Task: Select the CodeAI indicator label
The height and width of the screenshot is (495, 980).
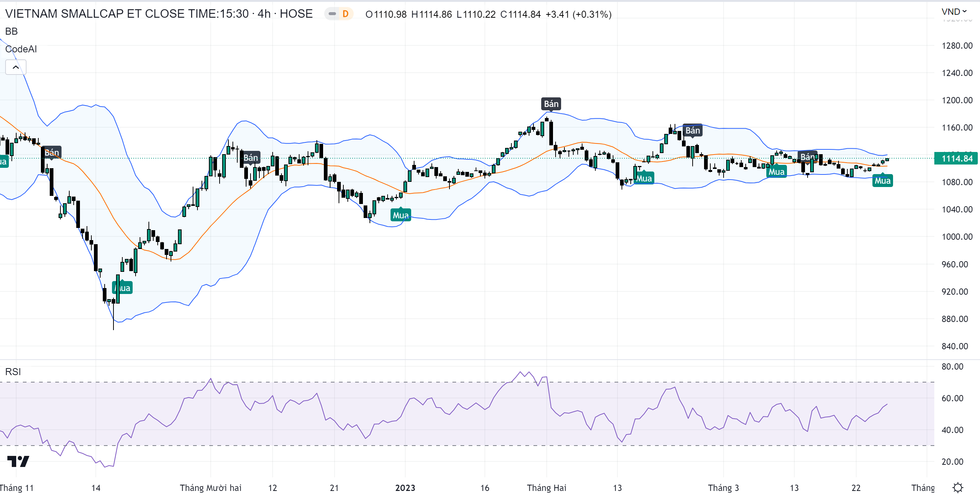Action: tap(21, 49)
